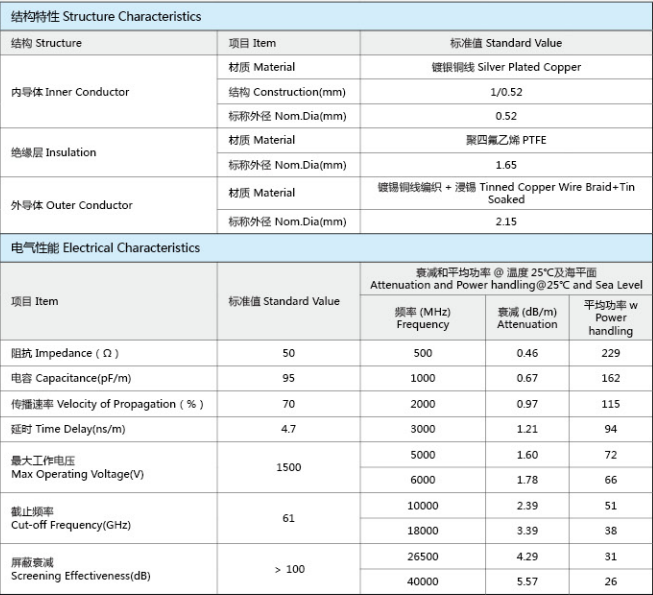Viewport: 653px width, 595px height.
Task: Click the Max Operating Voltage value 1500
Action: click(x=288, y=467)
